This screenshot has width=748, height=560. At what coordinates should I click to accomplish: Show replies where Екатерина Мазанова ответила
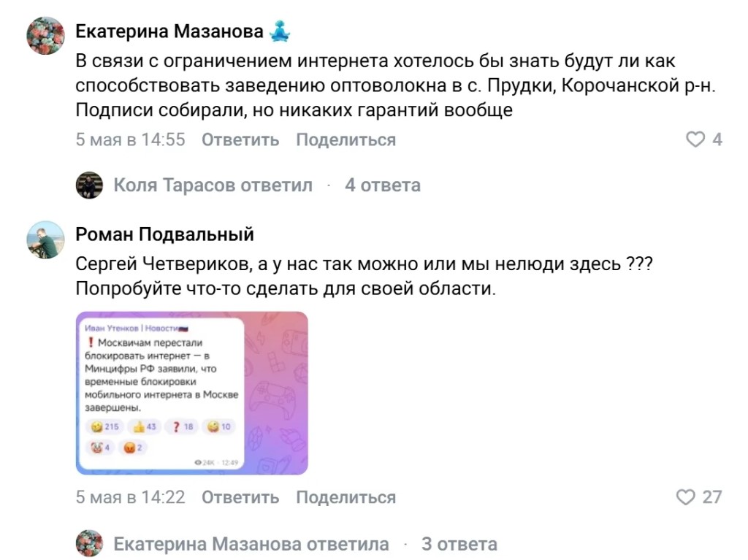point(251,544)
